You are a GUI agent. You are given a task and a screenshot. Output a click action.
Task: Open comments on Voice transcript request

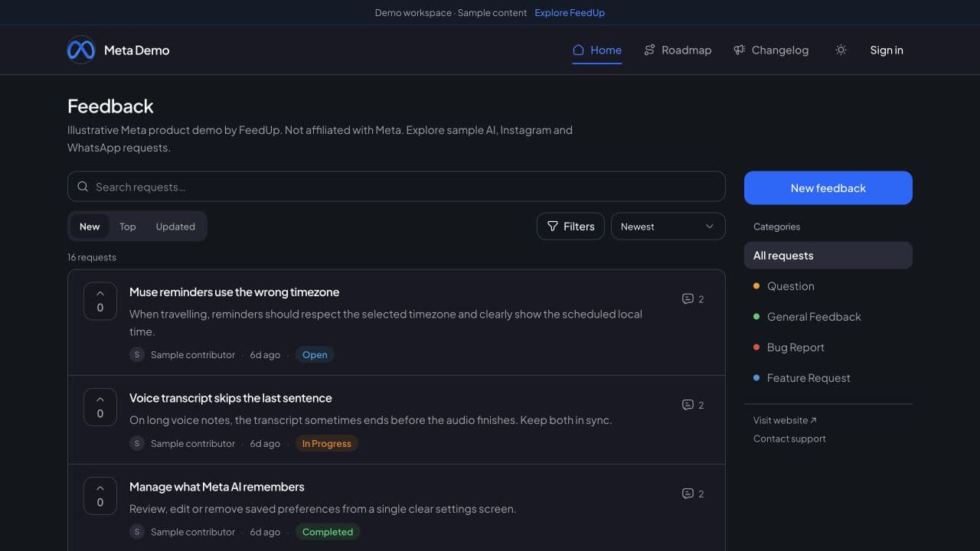point(693,405)
